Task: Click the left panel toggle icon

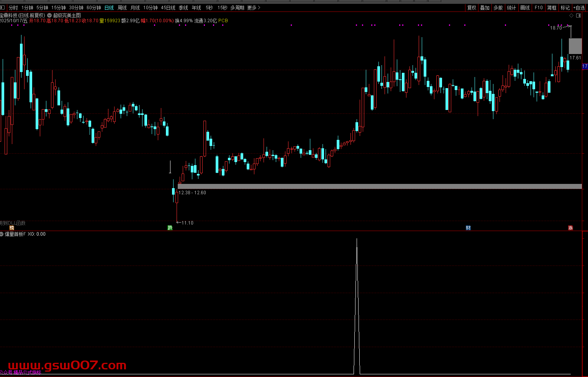Action: point(3,8)
